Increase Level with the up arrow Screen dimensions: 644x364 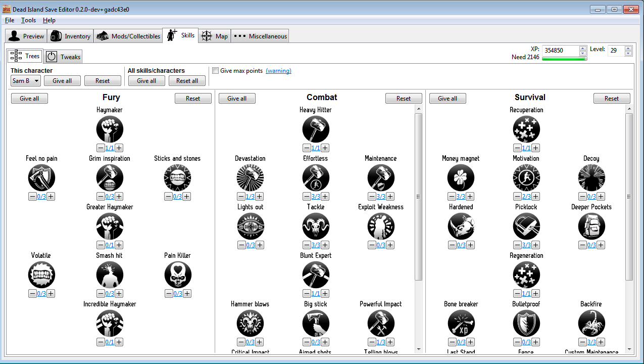(x=628, y=48)
